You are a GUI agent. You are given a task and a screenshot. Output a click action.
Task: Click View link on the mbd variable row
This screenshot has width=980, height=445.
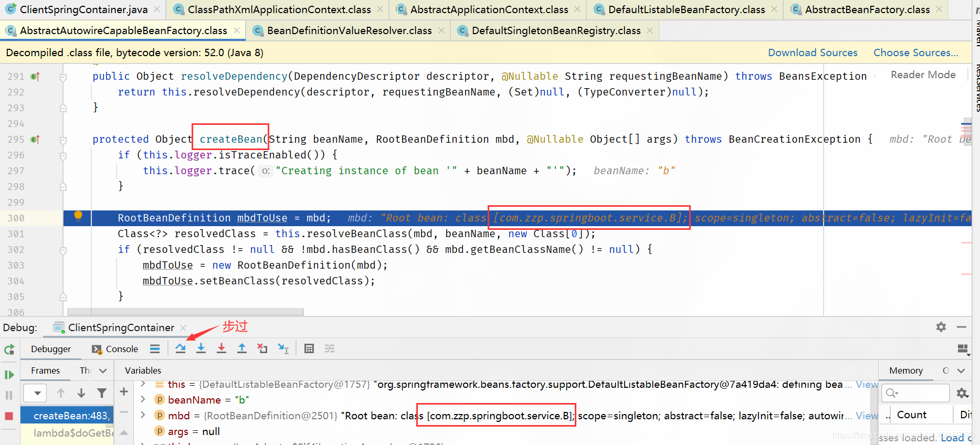(867, 416)
